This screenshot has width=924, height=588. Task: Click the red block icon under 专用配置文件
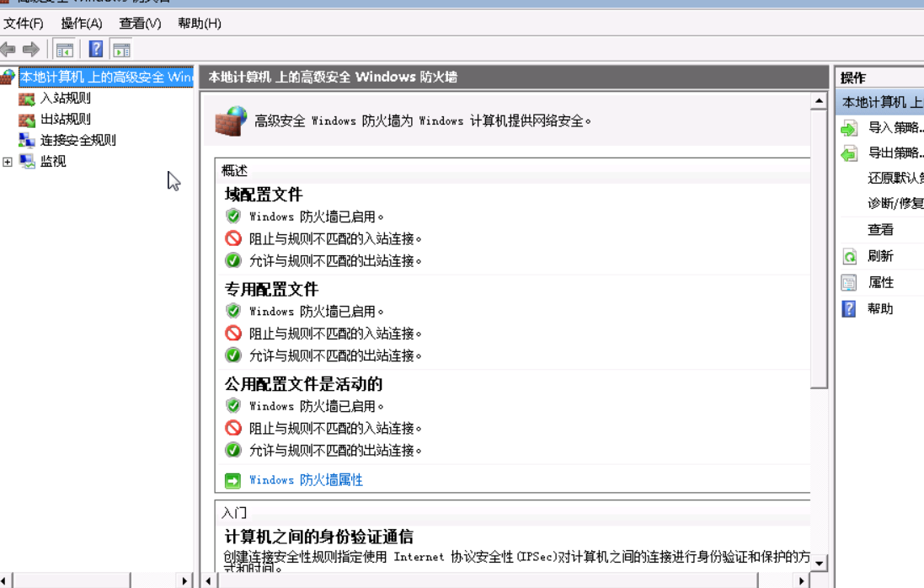coord(233,334)
